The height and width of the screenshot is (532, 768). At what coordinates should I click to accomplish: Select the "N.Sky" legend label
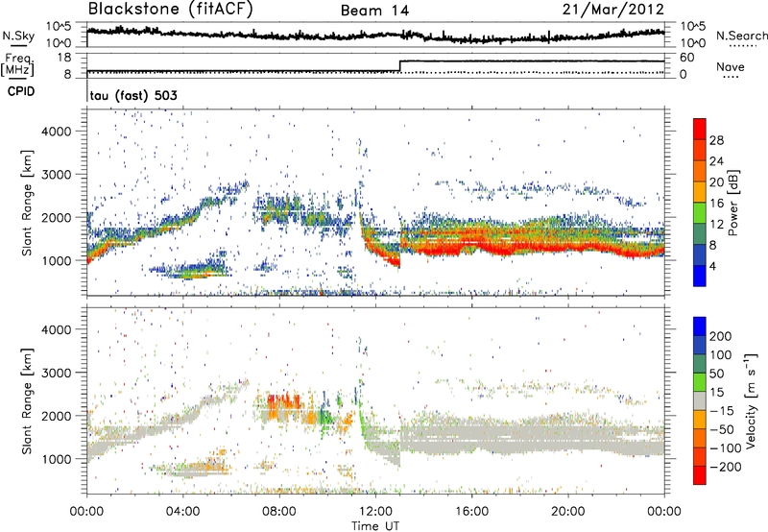(18, 36)
